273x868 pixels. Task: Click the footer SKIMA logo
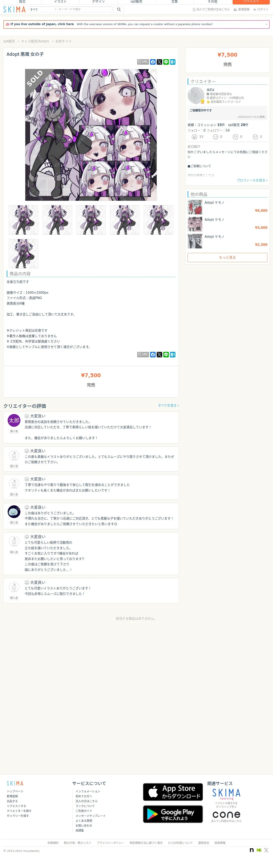(x=15, y=783)
